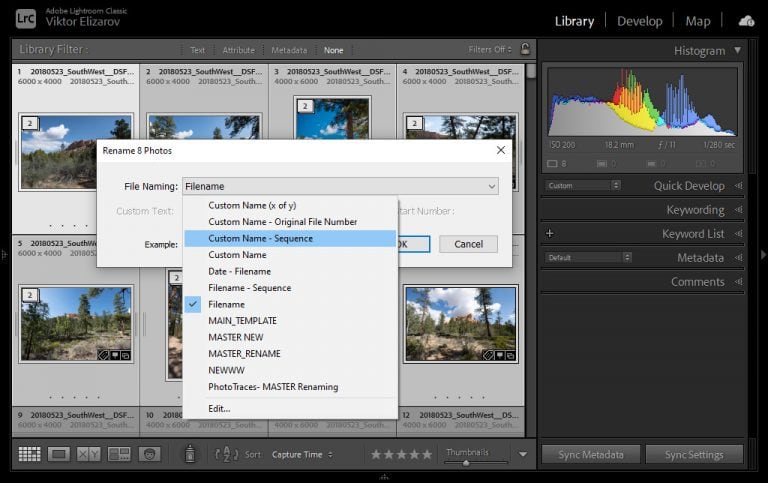
Task: Toggle the A-Z sort direction icon
Action: coord(226,455)
